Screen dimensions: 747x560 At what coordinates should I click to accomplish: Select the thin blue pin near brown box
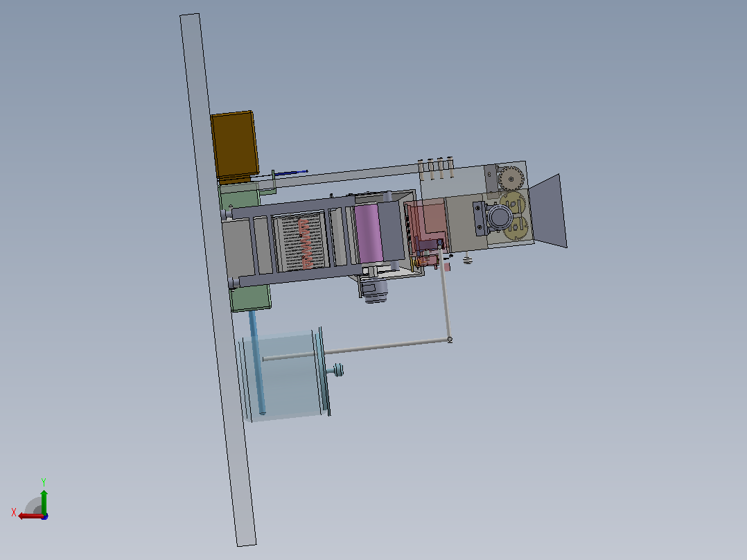click(x=290, y=173)
